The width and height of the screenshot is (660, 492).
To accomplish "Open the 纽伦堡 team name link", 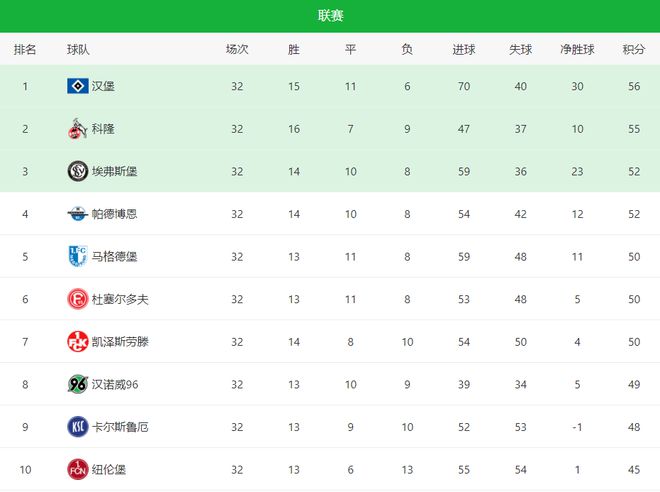I will [108, 469].
